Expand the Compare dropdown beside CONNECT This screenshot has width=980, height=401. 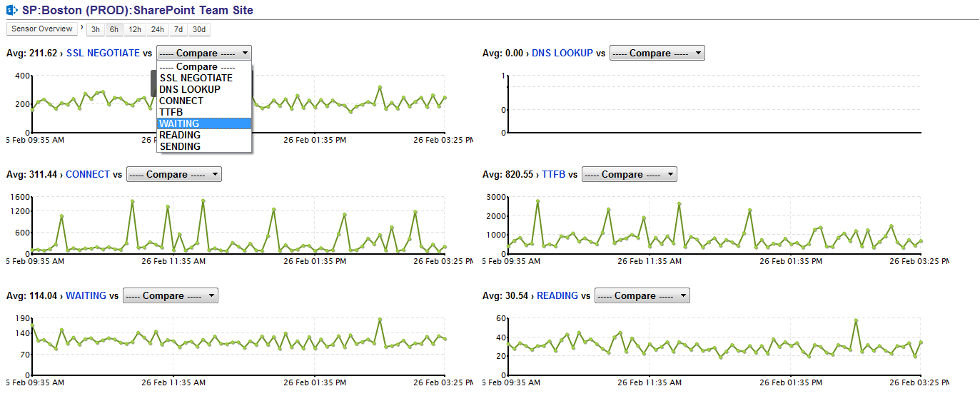click(x=173, y=174)
